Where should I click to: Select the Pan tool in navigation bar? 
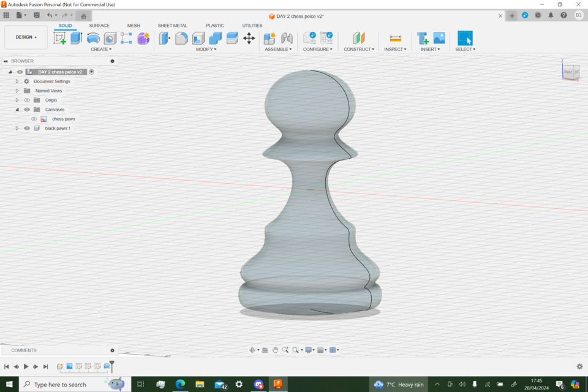pyautogui.click(x=276, y=349)
